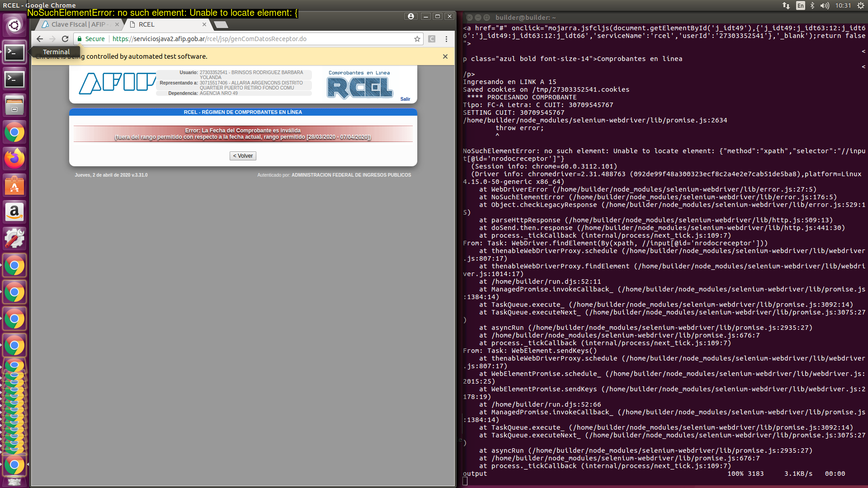The height and width of the screenshot is (488, 868).
Task: Close the Clave Fiscal AFIP tab
Action: click(x=117, y=24)
